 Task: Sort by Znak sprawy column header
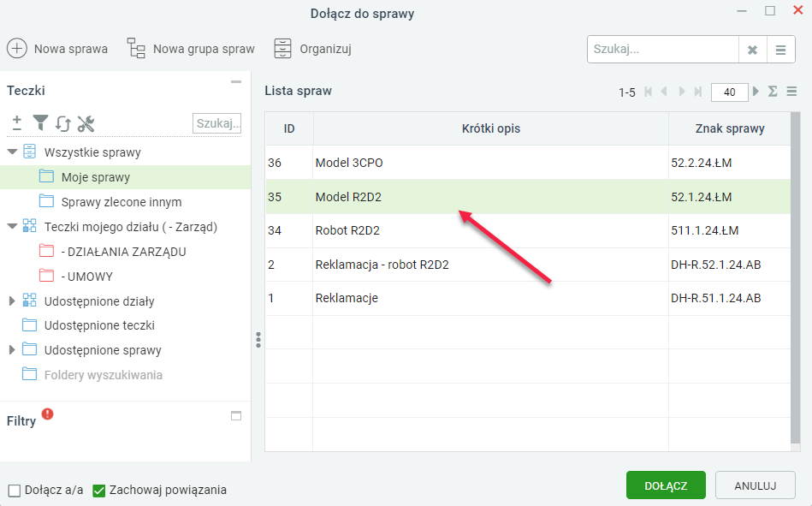[x=730, y=128]
